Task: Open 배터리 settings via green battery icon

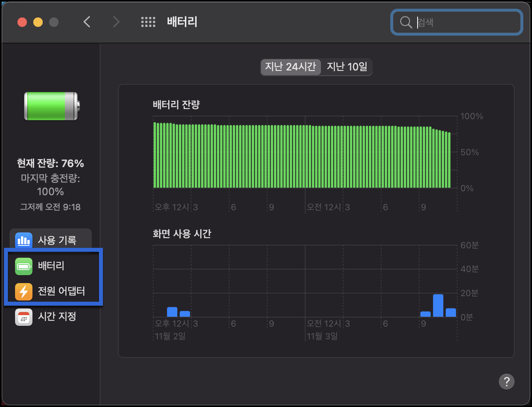Action: coord(24,266)
